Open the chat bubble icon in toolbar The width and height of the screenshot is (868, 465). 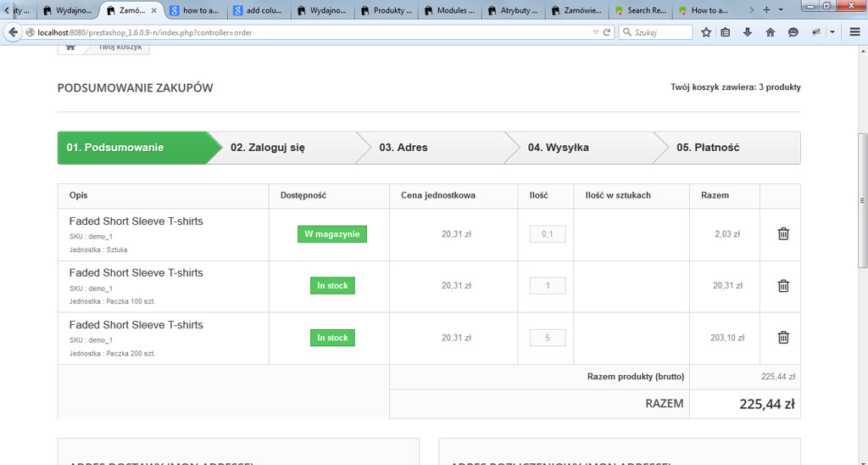tap(793, 33)
